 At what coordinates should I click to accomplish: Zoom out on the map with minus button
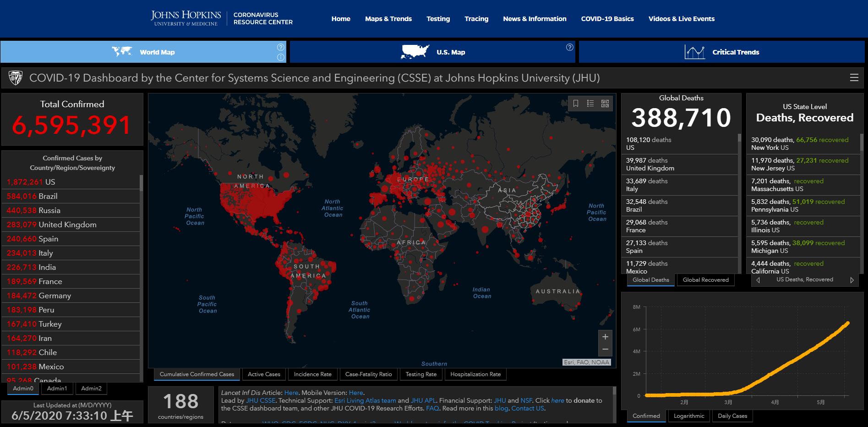click(605, 350)
